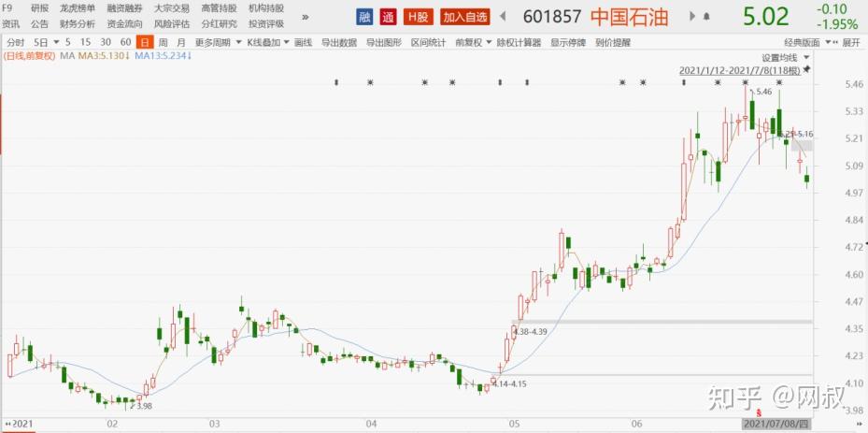Click the blue 融 margin-trading badge

[x=363, y=17]
